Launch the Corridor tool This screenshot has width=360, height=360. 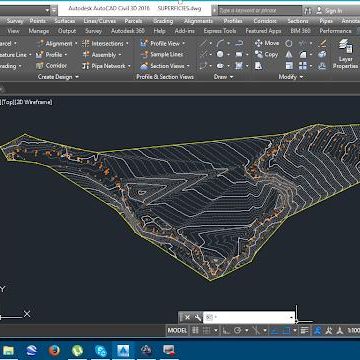coord(51,66)
